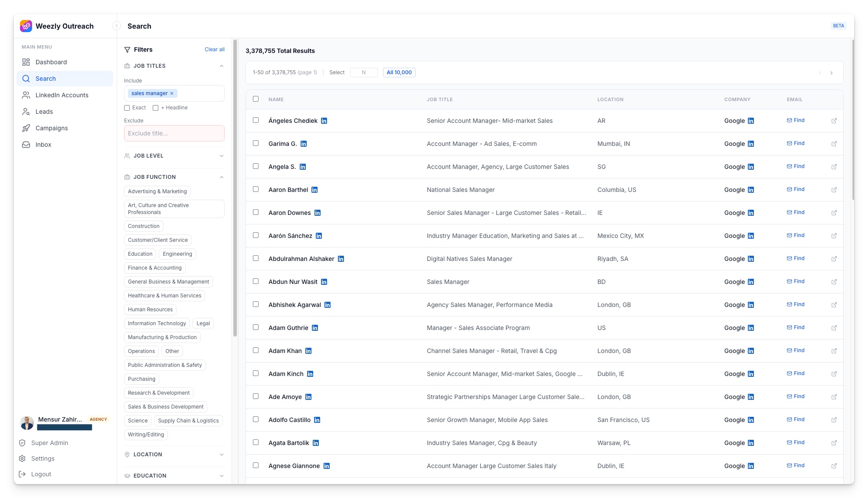868x498 pixels.
Task: Open external link icon for Aaron Downes
Action: tap(834, 213)
